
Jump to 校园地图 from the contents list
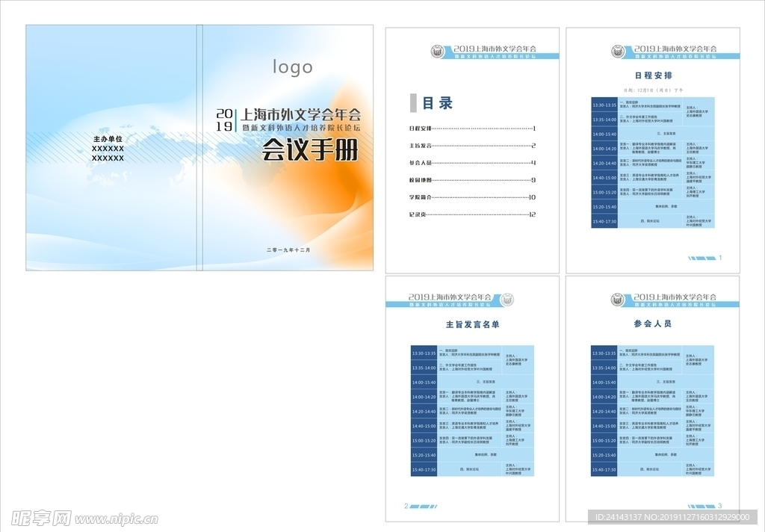[x=421, y=180]
